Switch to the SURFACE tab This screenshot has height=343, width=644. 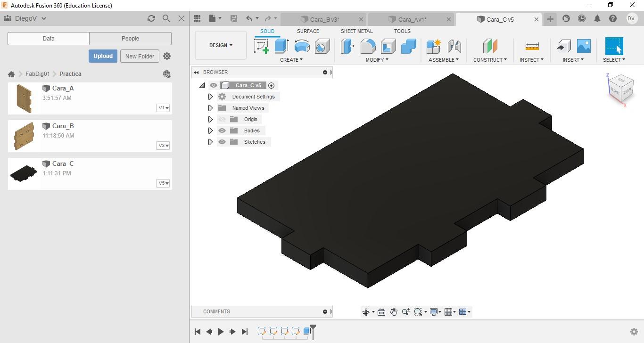click(308, 31)
